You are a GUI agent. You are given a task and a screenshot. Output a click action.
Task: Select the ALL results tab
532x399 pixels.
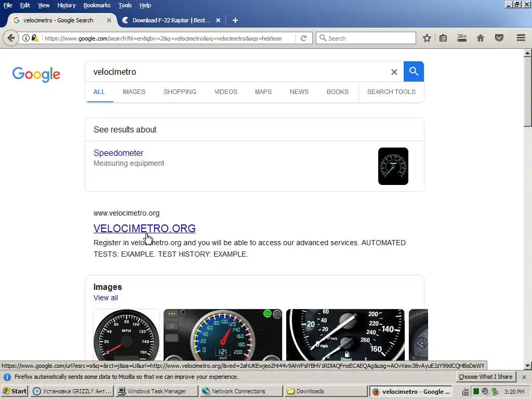coord(99,92)
